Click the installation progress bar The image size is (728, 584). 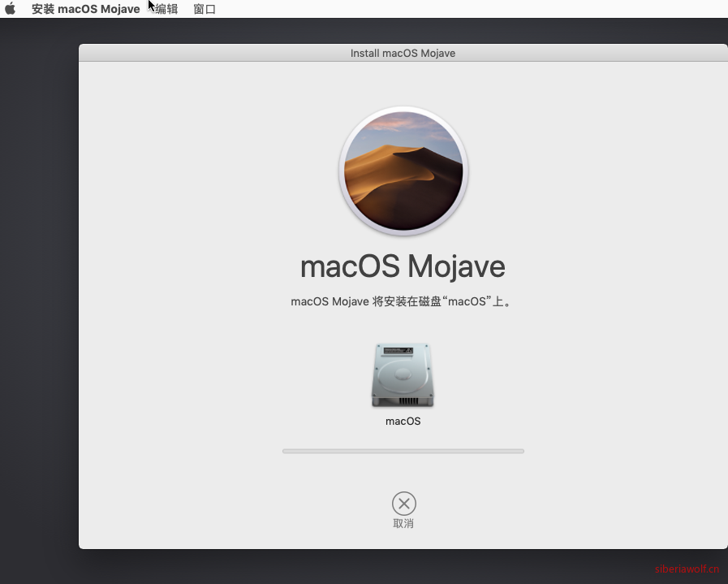[403, 451]
